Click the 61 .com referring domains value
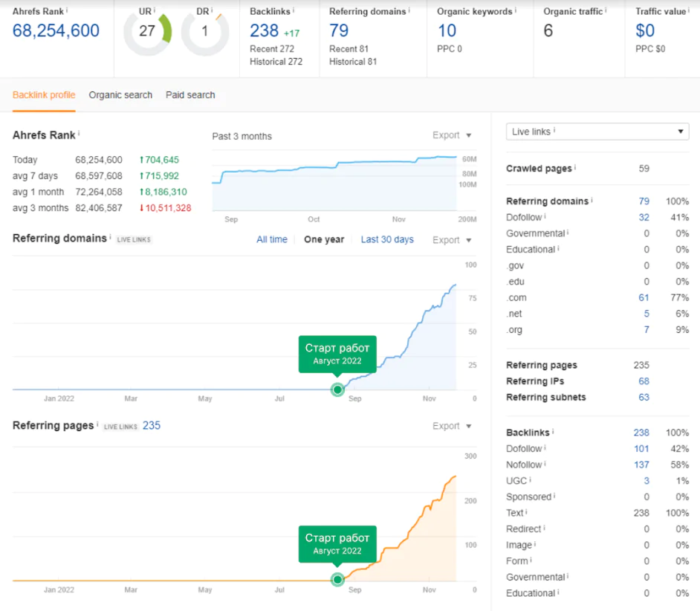Viewport: 700px width, 611px height. [x=644, y=297]
